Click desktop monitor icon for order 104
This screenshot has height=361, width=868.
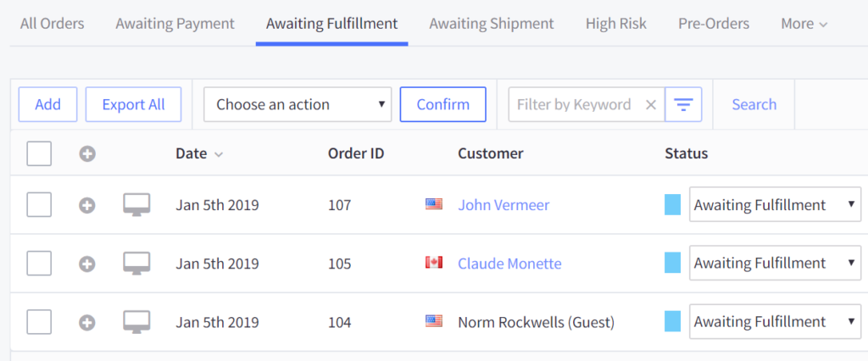point(136,322)
